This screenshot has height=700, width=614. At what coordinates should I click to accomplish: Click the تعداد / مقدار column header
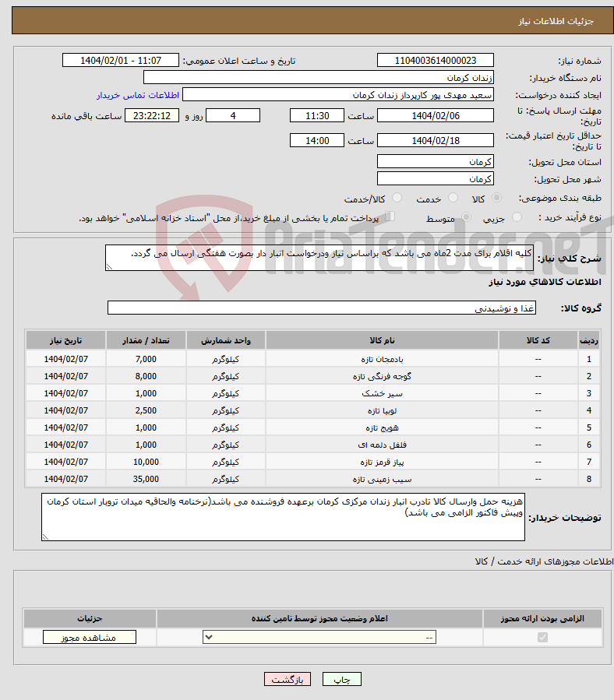[146, 340]
